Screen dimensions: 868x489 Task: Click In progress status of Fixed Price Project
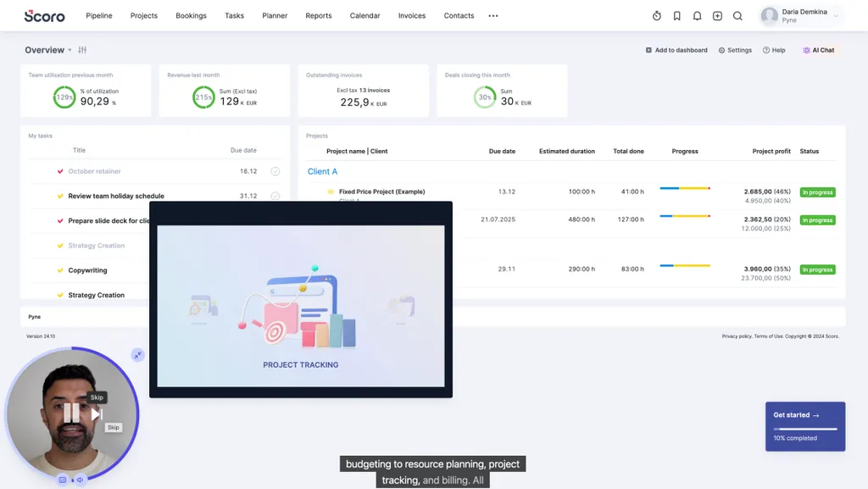(818, 192)
